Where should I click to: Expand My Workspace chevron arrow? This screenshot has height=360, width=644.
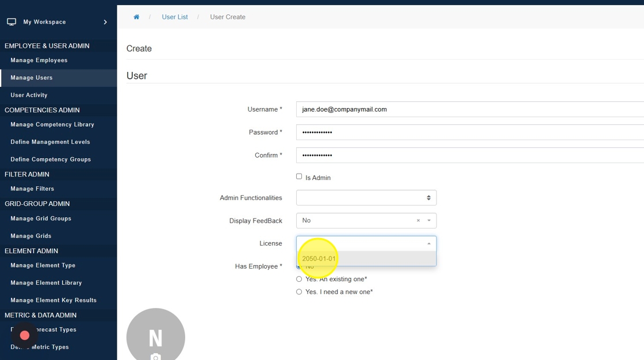(x=105, y=22)
